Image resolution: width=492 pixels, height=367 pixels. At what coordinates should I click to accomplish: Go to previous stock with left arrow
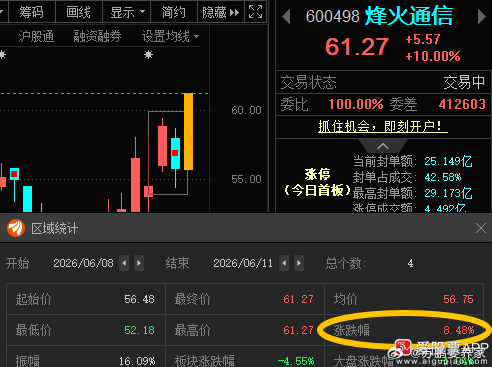pos(286,16)
